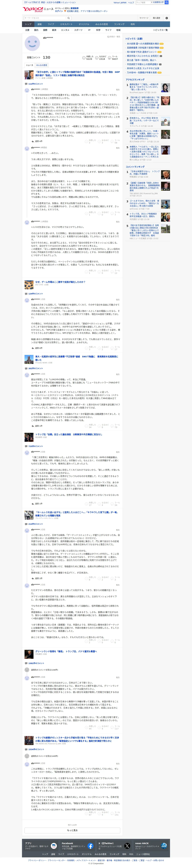192x868 pixels.
Task: Open comment ranking 2 石破総理 video thumbnail
Action: [x=165, y=186]
